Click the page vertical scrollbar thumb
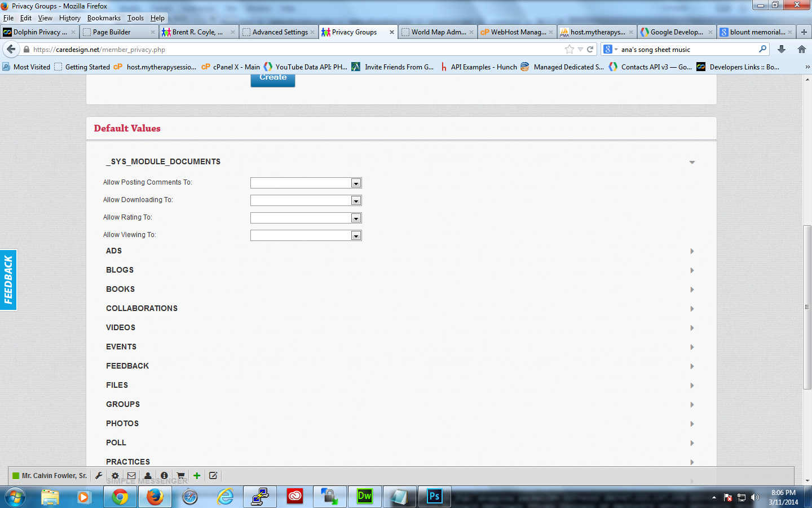This screenshot has width=812, height=508. click(x=807, y=307)
